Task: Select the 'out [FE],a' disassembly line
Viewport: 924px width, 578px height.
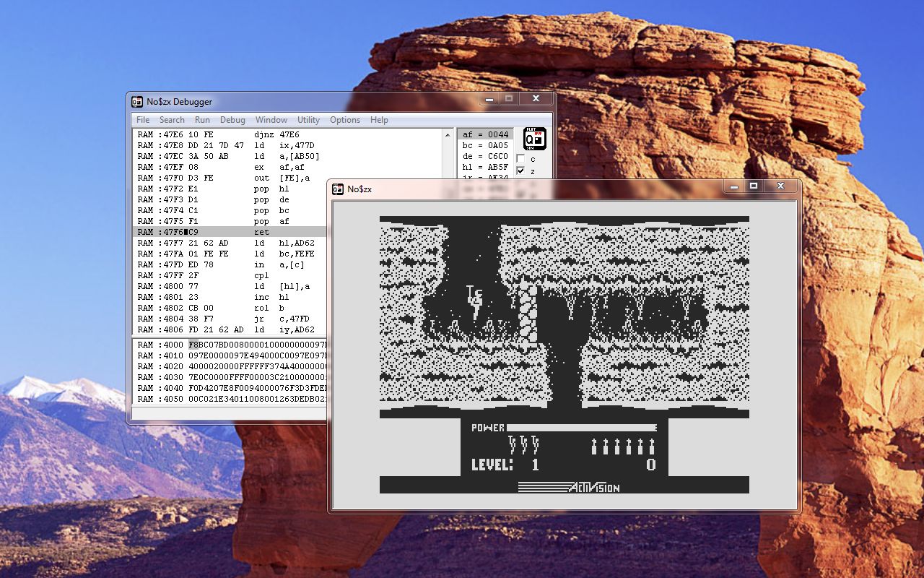Action: coord(231,178)
